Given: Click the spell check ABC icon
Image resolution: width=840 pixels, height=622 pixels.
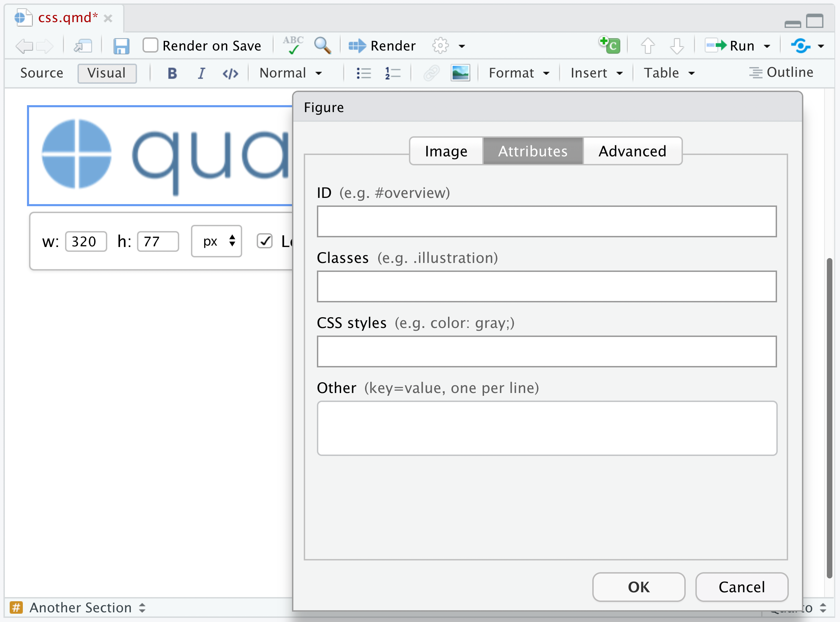Looking at the screenshot, I should point(293,46).
